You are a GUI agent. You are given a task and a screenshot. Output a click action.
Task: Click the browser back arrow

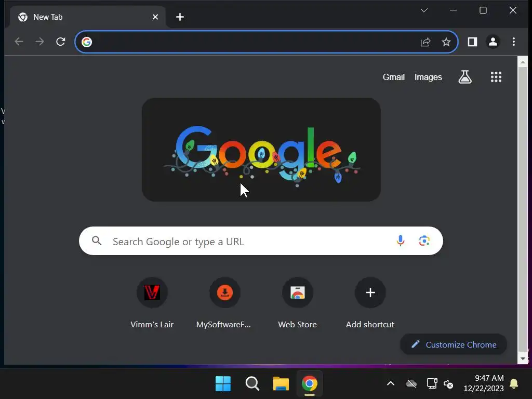click(x=19, y=42)
